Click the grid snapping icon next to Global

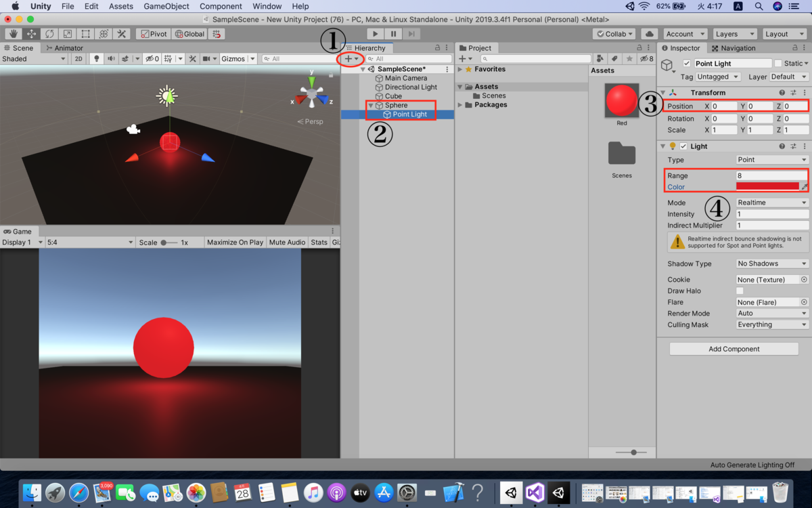[x=217, y=34]
